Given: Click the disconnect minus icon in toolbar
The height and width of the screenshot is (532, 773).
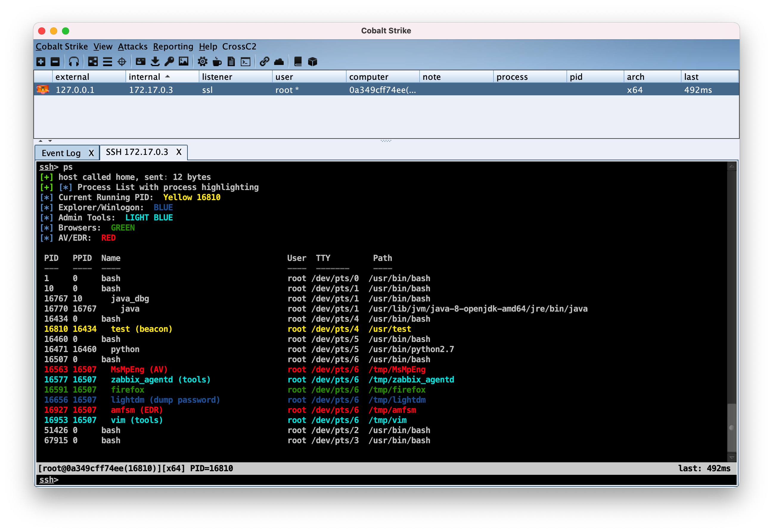Looking at the screenshot, I should click(x=55, y=62).
